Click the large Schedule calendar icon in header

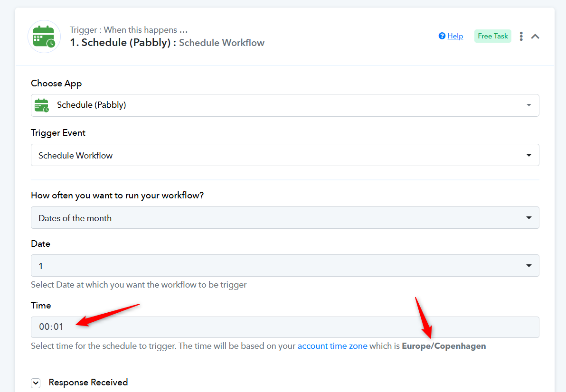click(44, 37)
